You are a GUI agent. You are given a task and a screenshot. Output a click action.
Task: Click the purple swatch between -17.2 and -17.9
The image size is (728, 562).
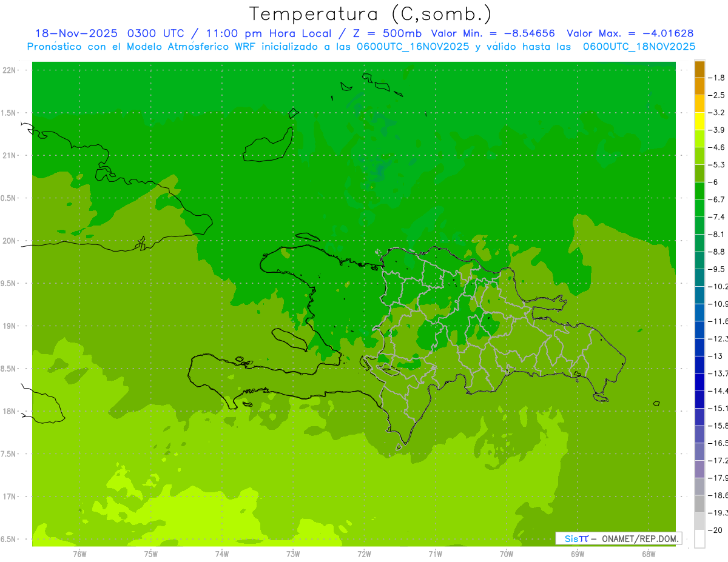pyautogui.click(x=699, y=469)
